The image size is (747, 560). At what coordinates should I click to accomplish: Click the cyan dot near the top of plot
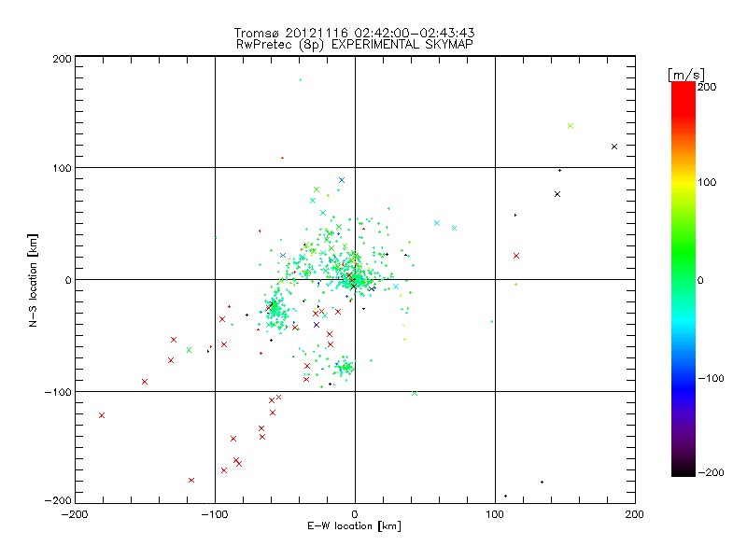[x=300, y=79]
